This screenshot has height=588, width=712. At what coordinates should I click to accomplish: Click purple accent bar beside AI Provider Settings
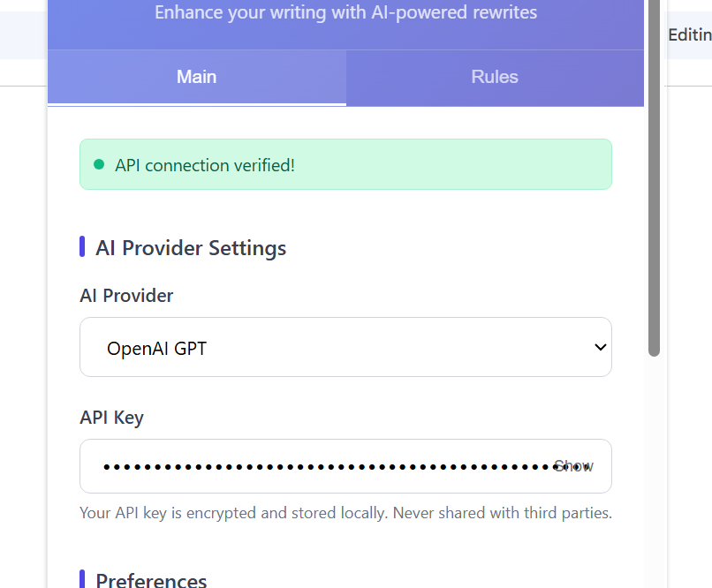click(x=82, y=247)
